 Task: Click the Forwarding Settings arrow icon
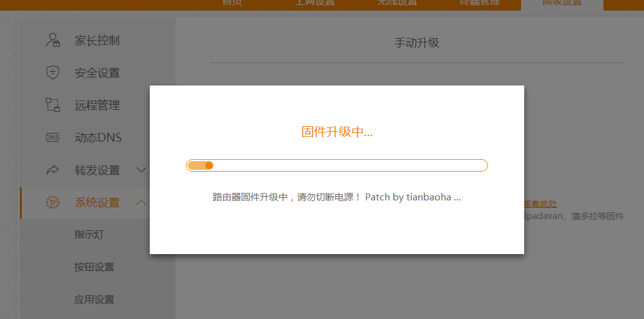tap(52, 169)
